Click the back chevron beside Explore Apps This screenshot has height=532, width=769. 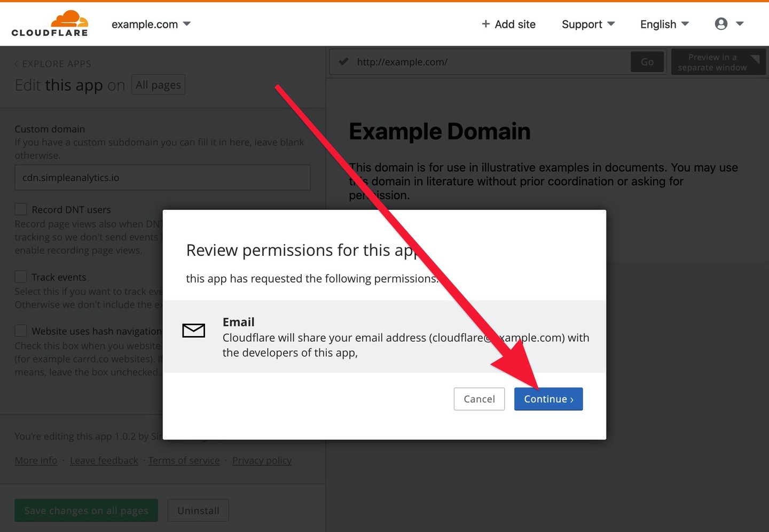tap(17, 64)
